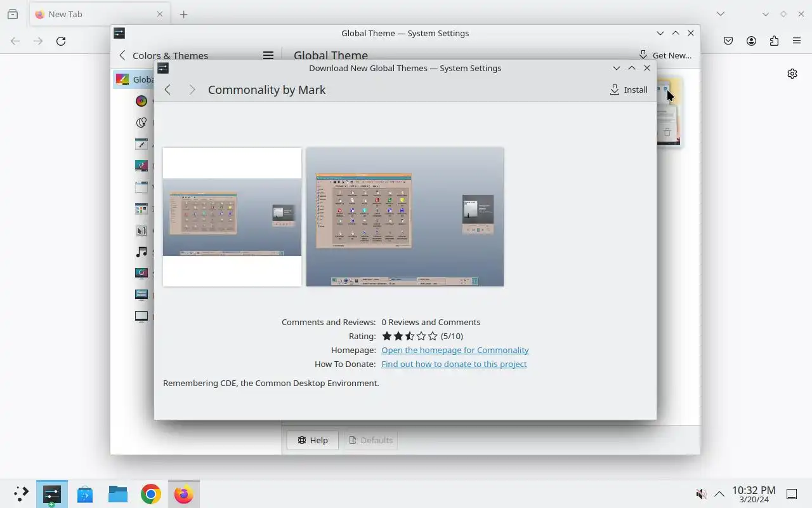The height and width of the screenshot is (508, 812).
Task: Open Login Screen sidebar icon
Action: tap(141, 295)
